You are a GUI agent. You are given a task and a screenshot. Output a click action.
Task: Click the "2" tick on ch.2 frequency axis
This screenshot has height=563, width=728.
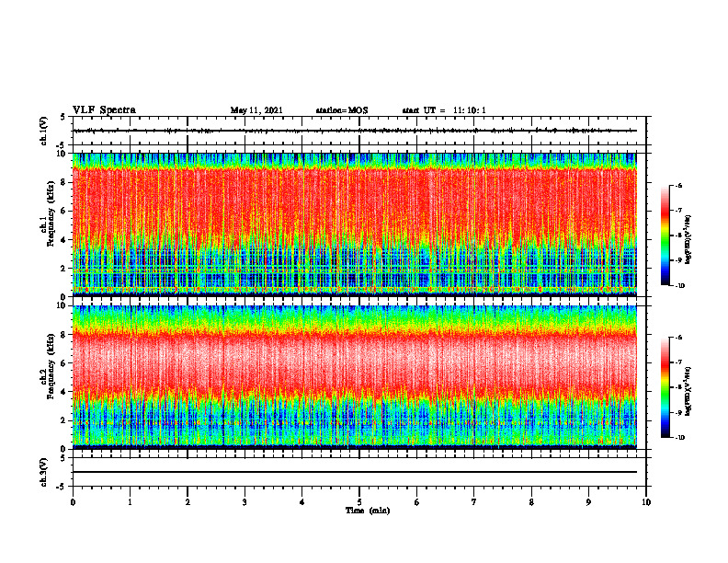pos(64,420)
